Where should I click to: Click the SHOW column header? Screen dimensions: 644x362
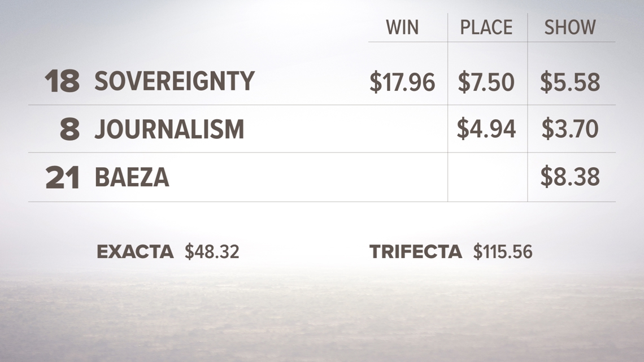569,28
